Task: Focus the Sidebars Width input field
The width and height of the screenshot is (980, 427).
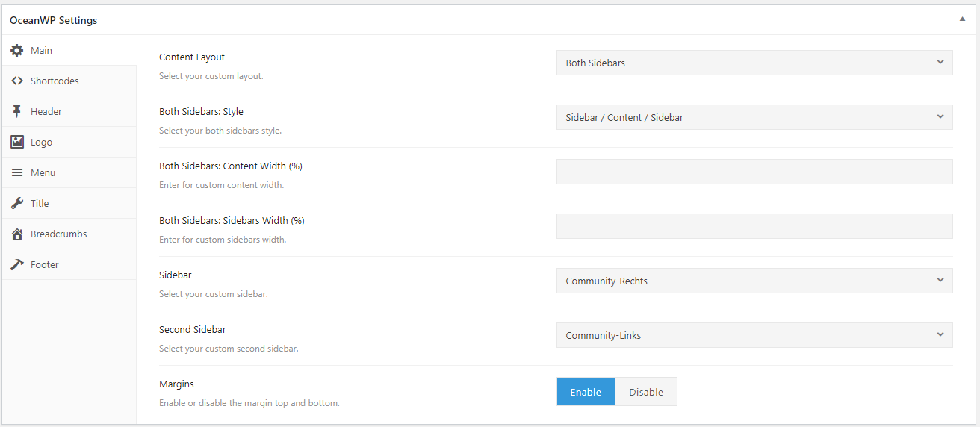Action: point(754,226)
